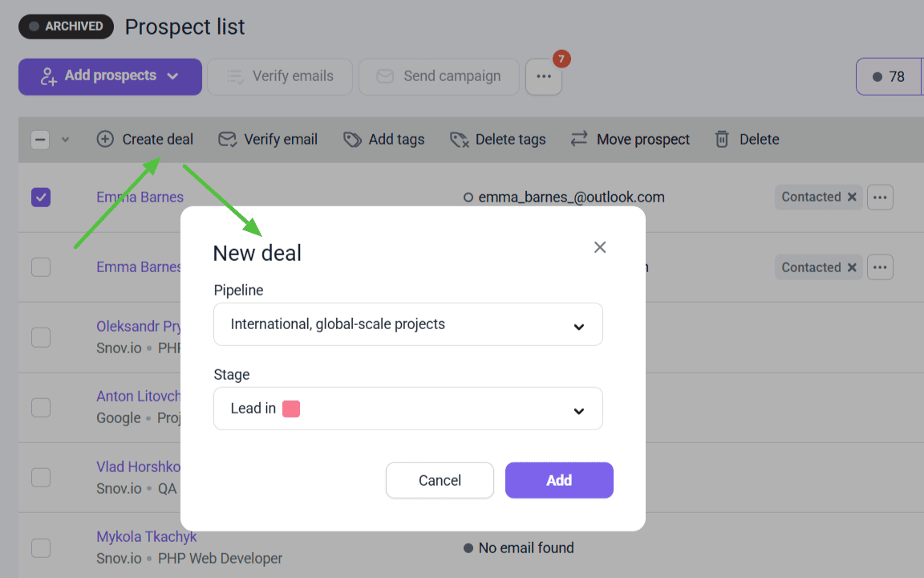Expand selection options arrow beside select-all checkbox
The image size is (924, 578).
[66, 140]
